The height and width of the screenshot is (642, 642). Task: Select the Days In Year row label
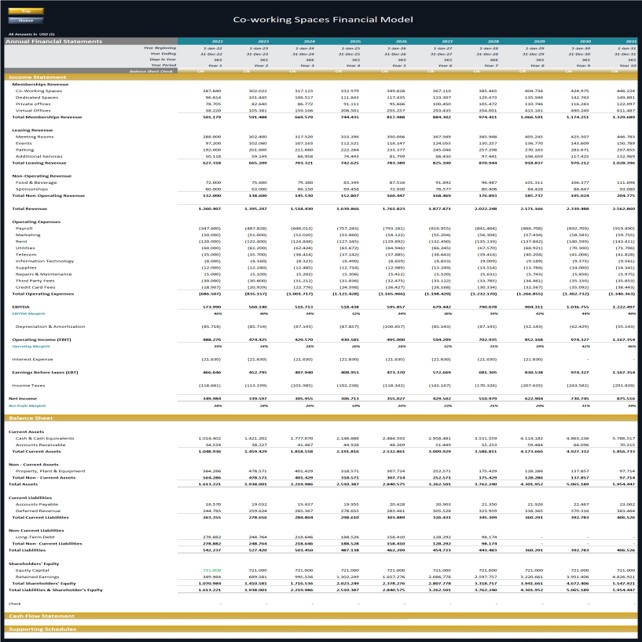pos(163,59)
